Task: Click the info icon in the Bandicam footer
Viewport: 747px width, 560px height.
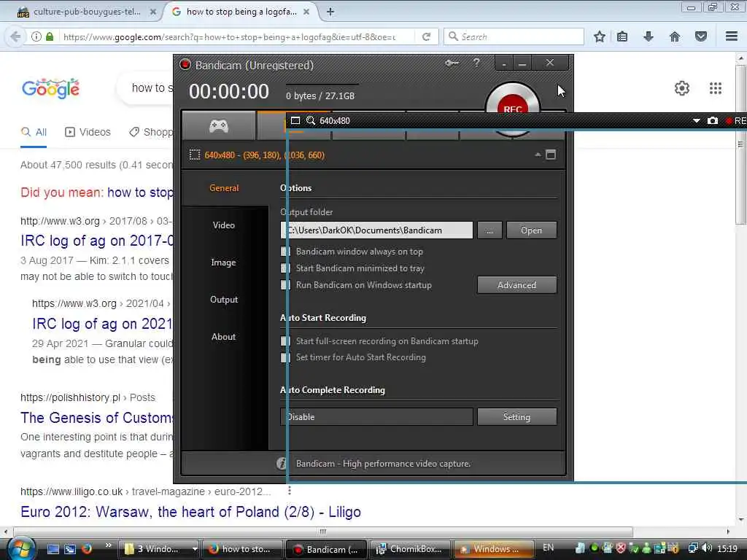Action: point(282,463)
